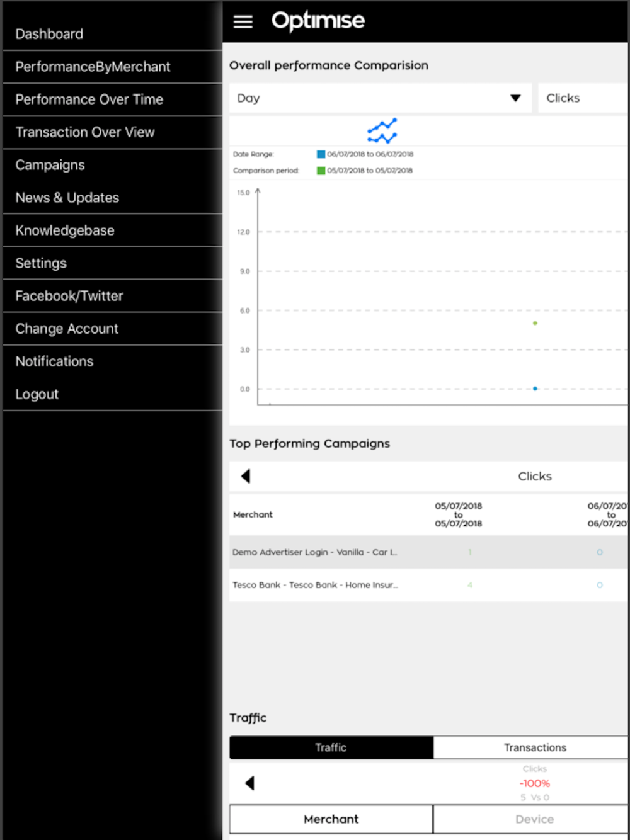Click the hamburger menu icon
This screenshot has width=630, height=840.
[243, 22]
